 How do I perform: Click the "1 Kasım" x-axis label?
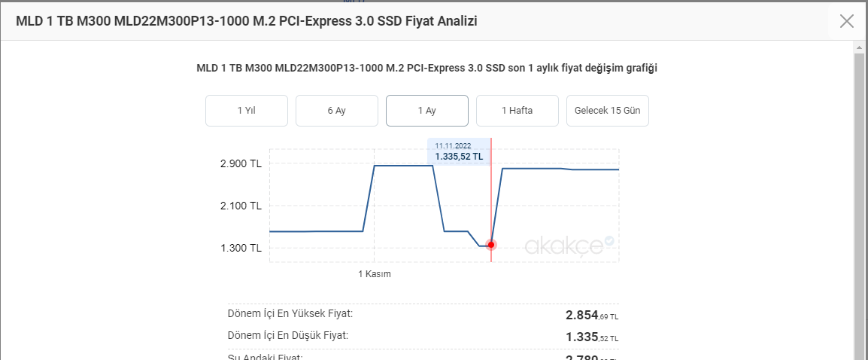pyautogui.click(x=375, y=274)
